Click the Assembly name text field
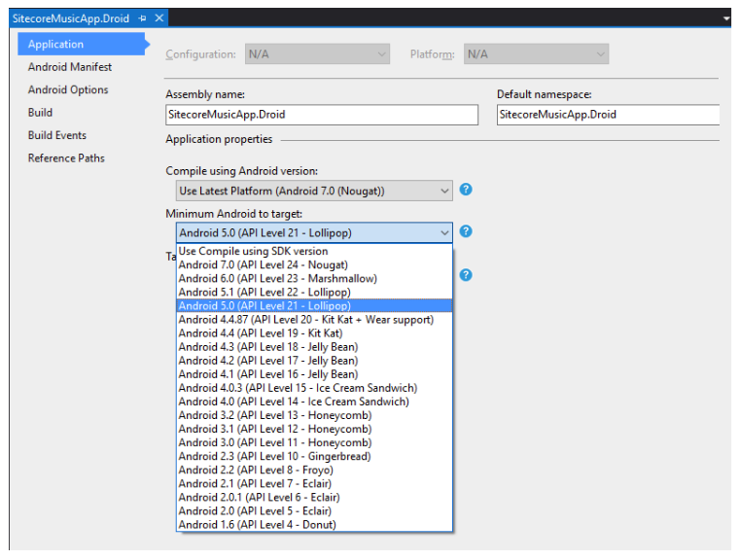The image size is (740, 560). point(322,115)
